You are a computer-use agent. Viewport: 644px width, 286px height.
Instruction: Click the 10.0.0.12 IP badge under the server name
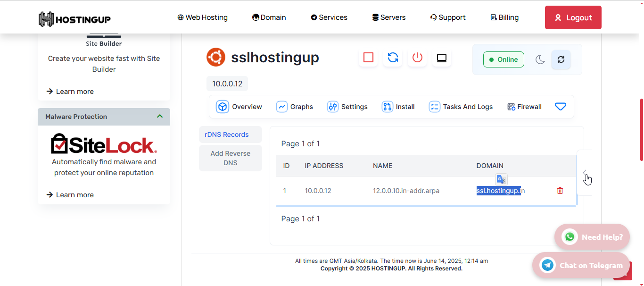click(x=227, y=84)
